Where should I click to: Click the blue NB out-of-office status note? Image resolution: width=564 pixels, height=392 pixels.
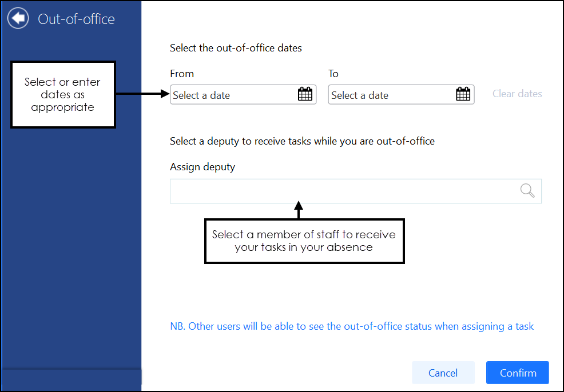352,326
